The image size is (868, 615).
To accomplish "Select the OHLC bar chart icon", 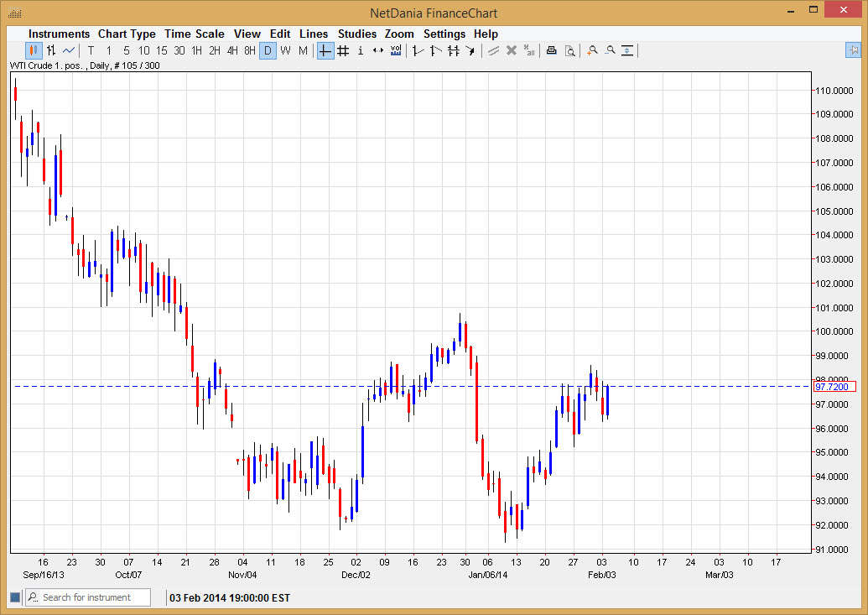I will 51,50.
